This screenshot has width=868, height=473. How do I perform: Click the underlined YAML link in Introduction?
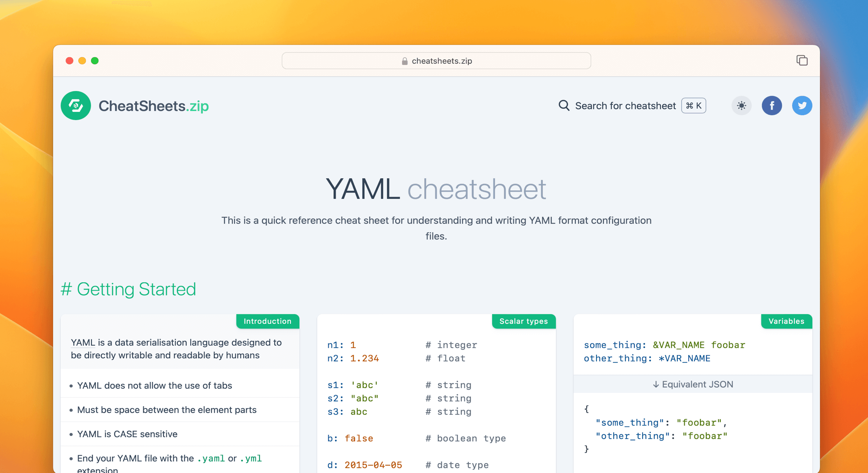[x=83, y=342]
